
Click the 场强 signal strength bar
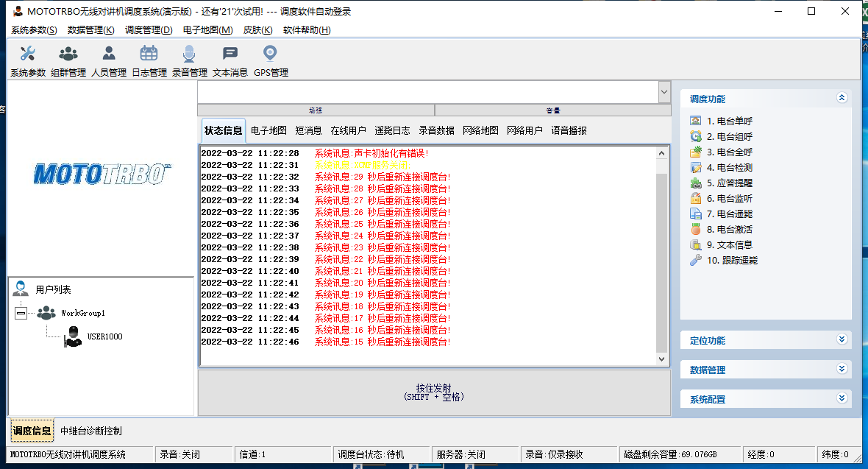316,110
